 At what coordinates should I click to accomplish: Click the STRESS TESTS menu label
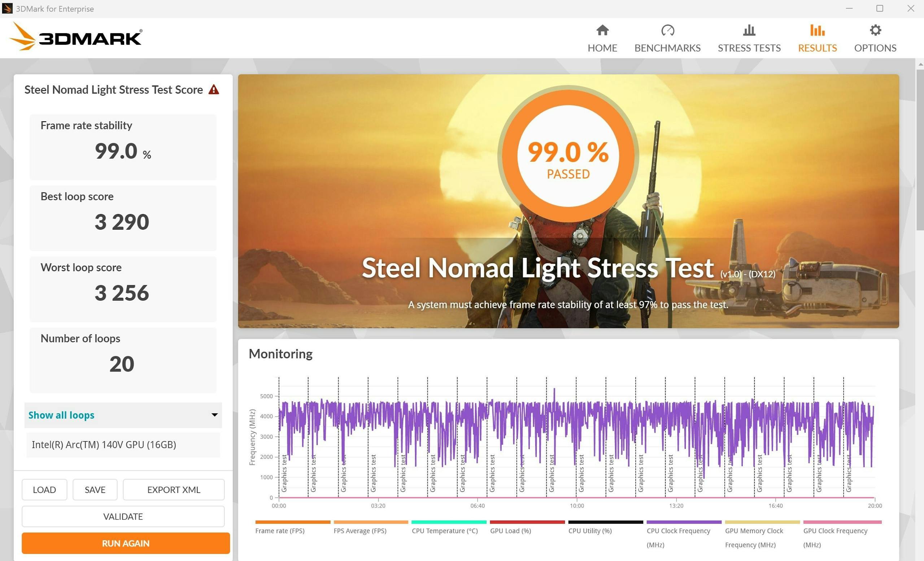click(749, 48)
